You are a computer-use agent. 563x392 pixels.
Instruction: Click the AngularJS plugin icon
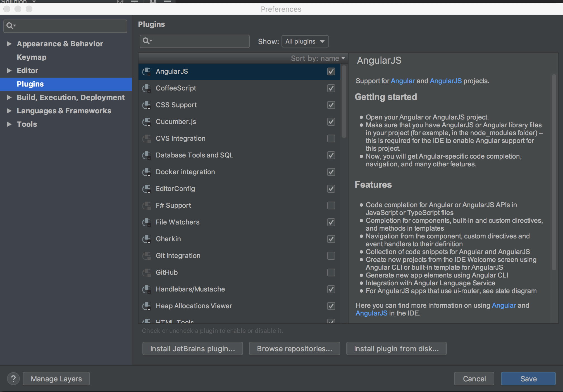click(x=147, y=71)
